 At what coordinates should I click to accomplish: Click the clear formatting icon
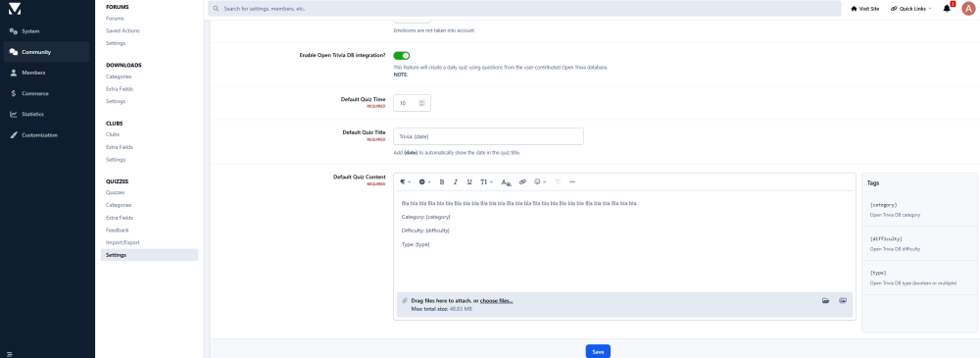[x=559, y=182]
